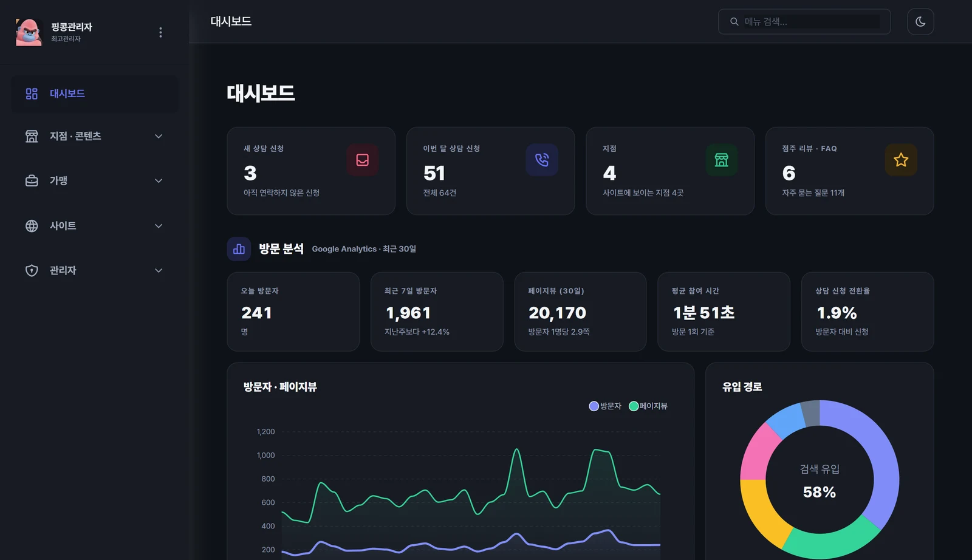Toggle the 페이지뷰 series in the chart legend
The width and height of the screenshot is (972, 560).
[x=648, y=406]
